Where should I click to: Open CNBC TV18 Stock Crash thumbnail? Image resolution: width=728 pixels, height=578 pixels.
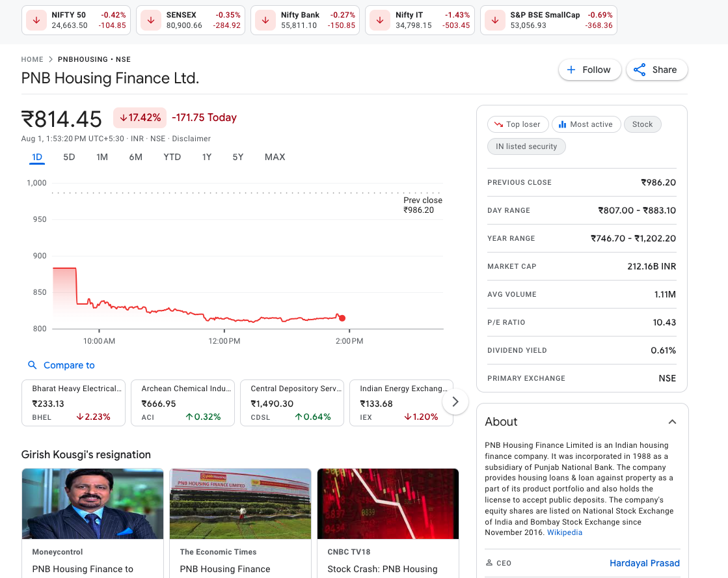click(x=388, y=504)
